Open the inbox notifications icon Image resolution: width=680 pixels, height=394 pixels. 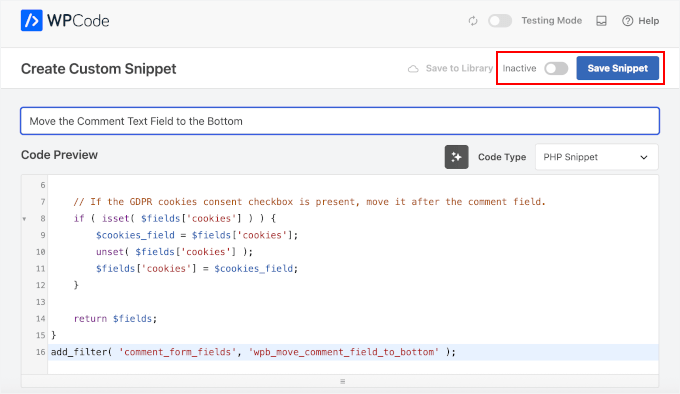click(601, 21)
